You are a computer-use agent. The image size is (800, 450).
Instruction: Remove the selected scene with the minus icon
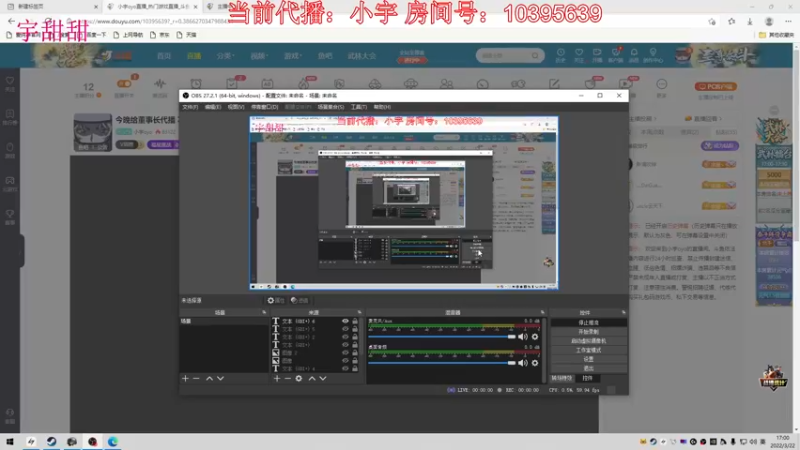(196, 379)
